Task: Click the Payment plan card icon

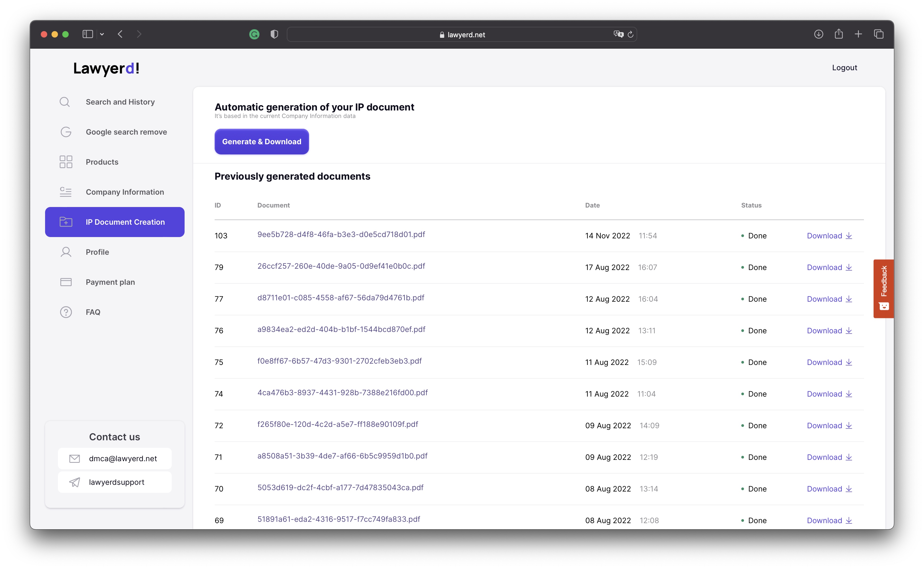Action: pos(65,282)
